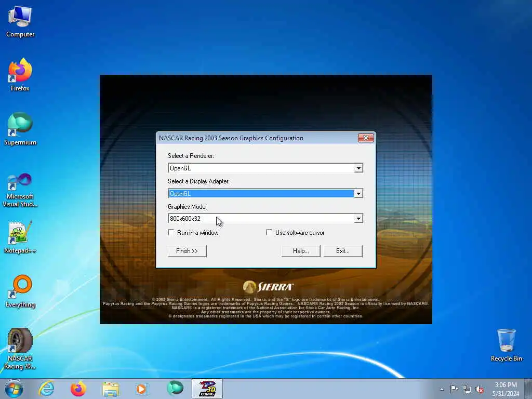Expand the Select a Renderer dropdown arrow
The height and width of the screenshot is (399, 532).
pos(358,168)
